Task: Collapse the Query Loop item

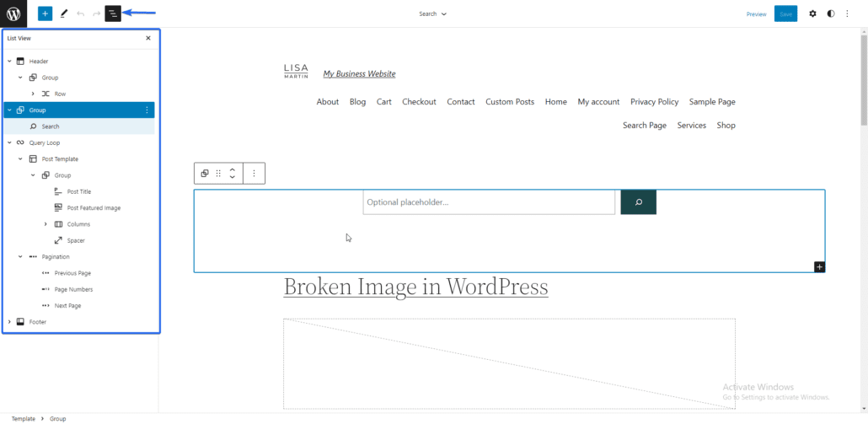Action: (x=9, y=142)
